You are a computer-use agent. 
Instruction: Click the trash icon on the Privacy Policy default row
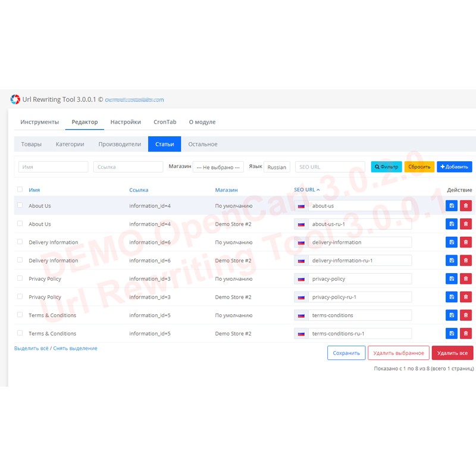click(x=465, y=278)
